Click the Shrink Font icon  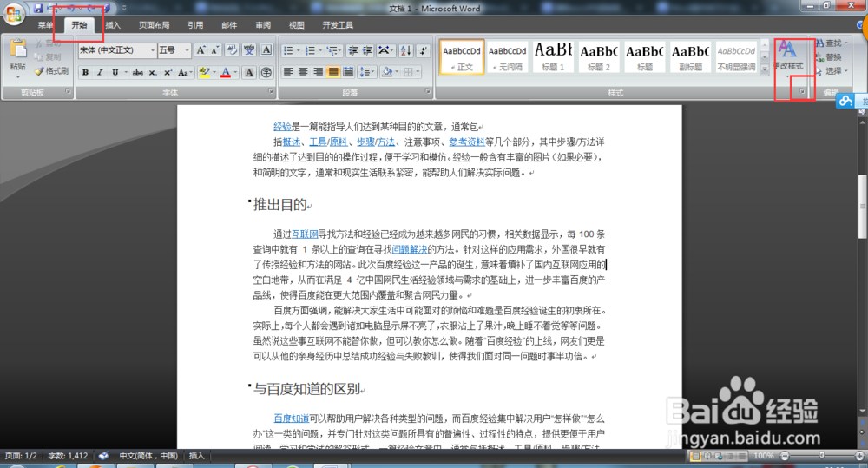point(214,50)
